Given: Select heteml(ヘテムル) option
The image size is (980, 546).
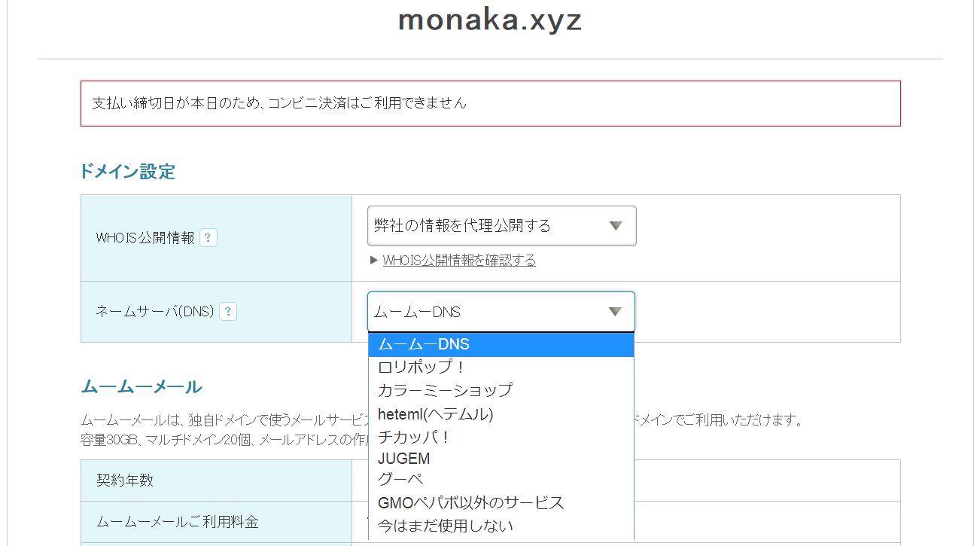Looking at the screenshot, I should click(501, 413).
